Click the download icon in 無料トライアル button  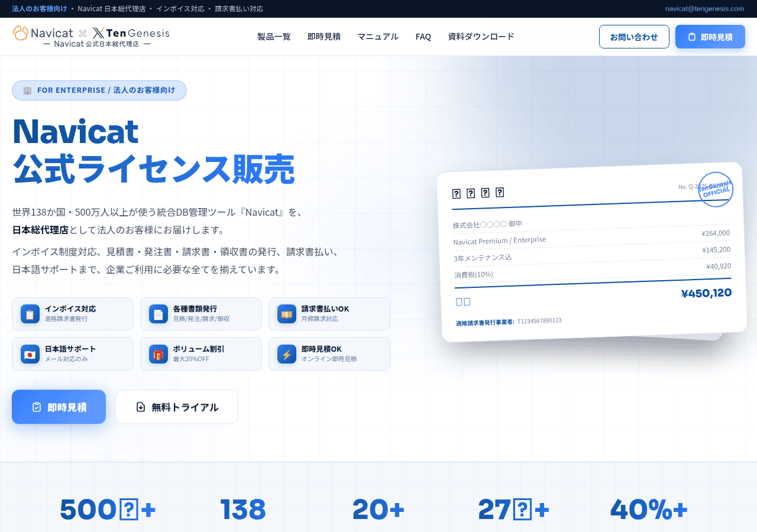pos(141,407)
